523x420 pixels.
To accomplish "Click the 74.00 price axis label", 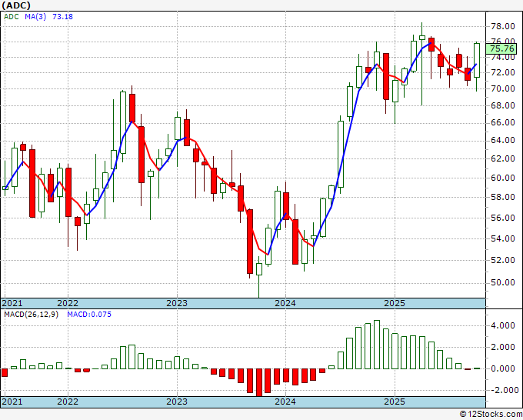I will pos(502,58).
